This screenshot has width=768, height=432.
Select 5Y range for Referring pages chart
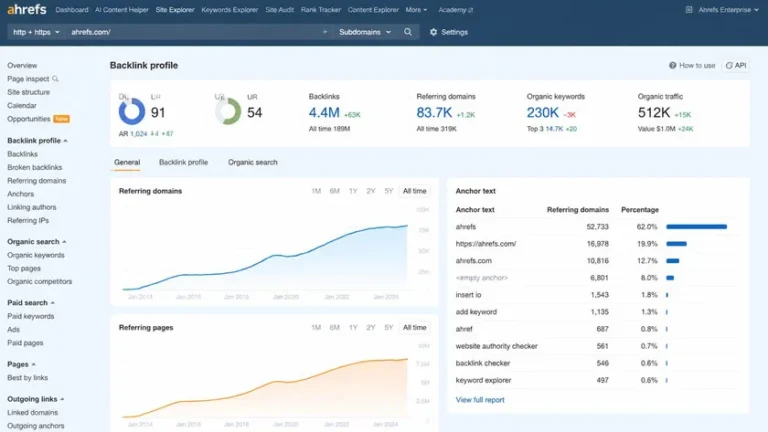pos(389,328)
